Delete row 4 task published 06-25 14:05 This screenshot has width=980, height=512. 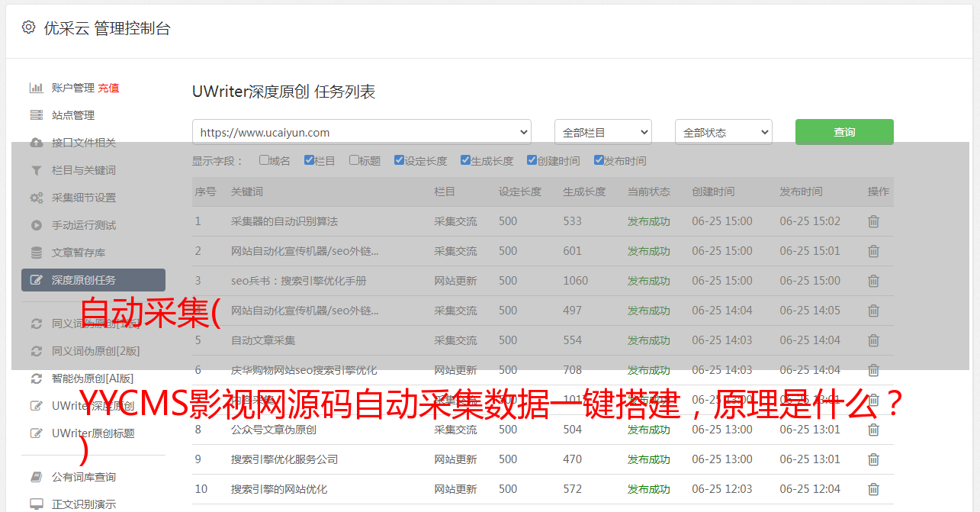click(873, 311)
